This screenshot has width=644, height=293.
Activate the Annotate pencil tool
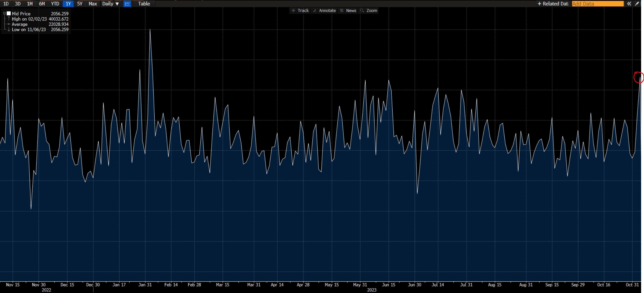click(x=324, y=11)
